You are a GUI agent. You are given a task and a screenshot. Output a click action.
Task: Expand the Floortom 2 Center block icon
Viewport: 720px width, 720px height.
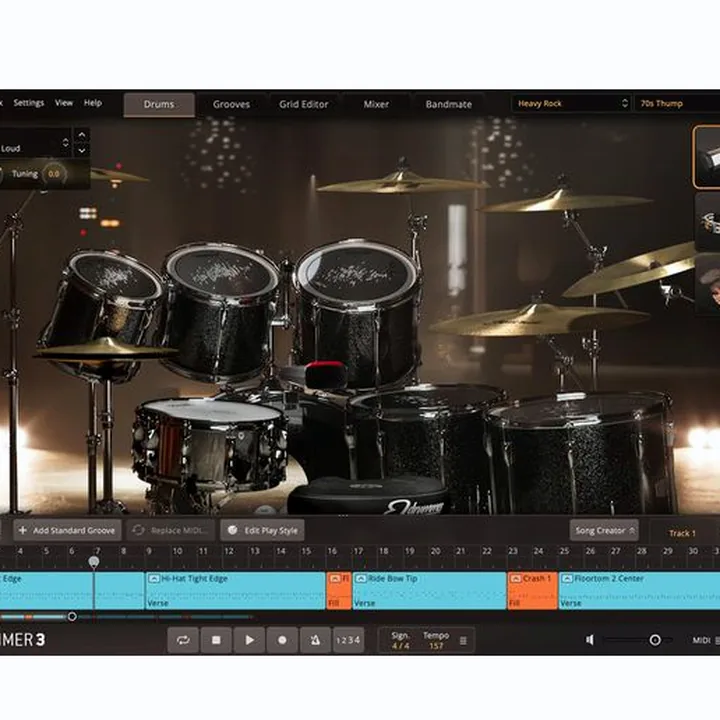pyautogui.click(x=567, y=579)
